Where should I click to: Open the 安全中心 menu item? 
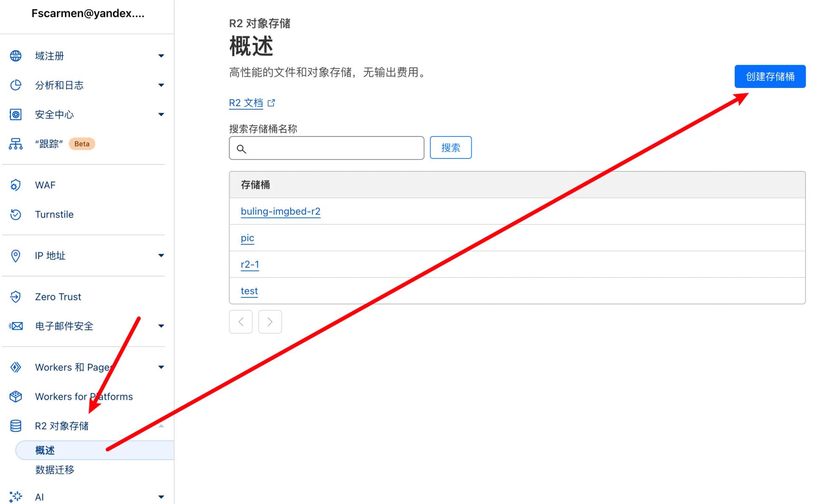[54, 114]
